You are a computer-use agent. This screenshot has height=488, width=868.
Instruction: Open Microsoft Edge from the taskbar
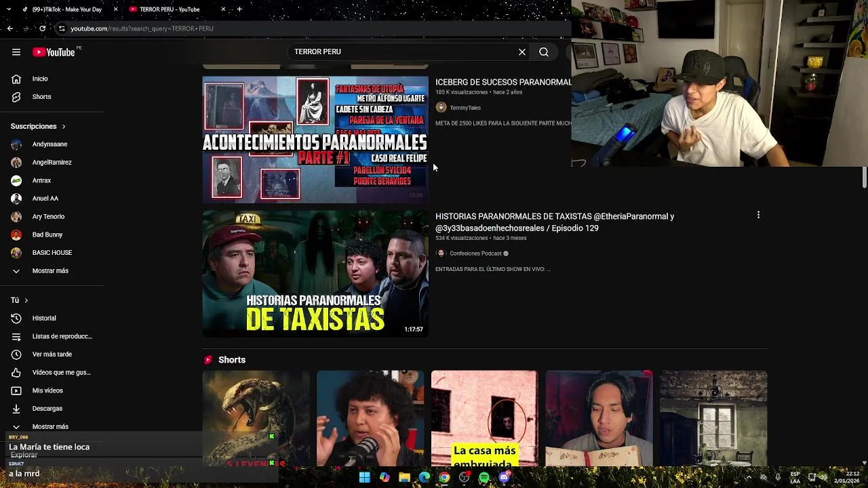coord(424,478)
